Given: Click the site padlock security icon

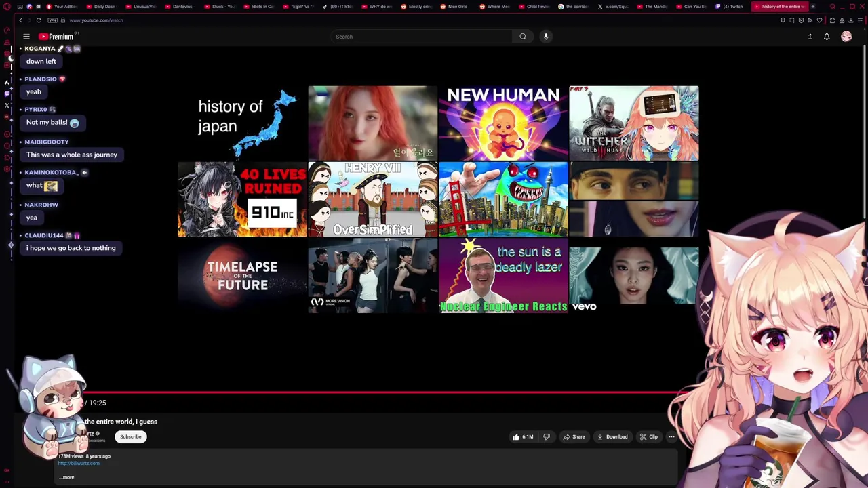Looking at the screenshot, I should click(x=63, y=20).
